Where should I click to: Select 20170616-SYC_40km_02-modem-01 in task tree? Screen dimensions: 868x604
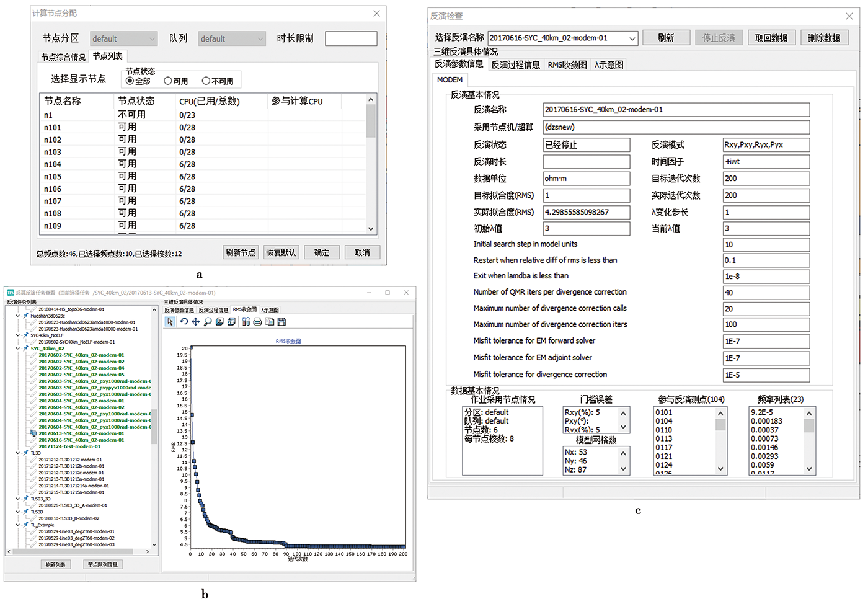[x=81, y=440]
